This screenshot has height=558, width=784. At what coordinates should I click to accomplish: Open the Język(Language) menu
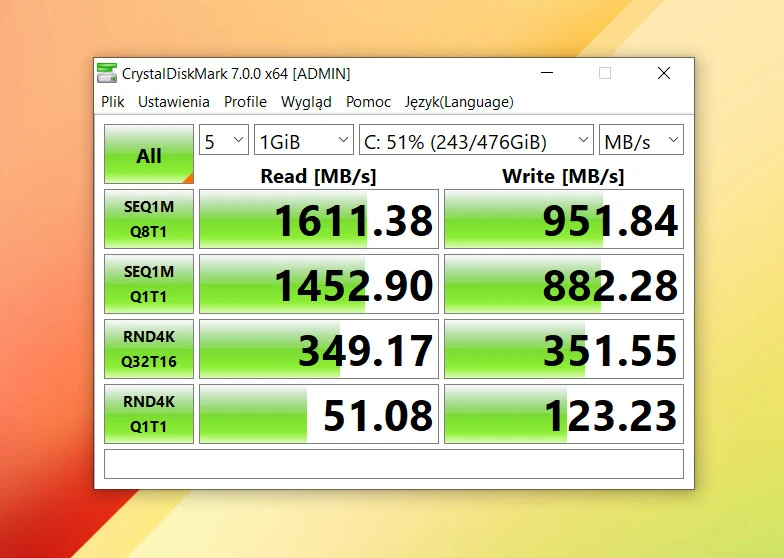(459, 102)
